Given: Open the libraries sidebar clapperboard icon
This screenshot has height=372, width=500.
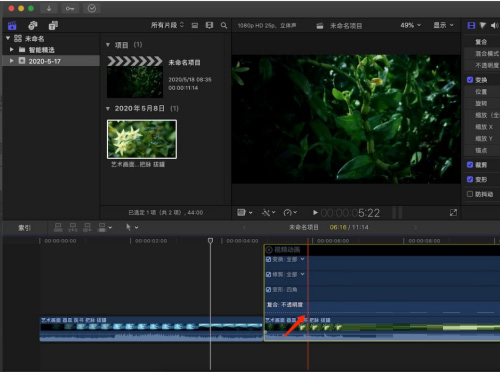Looking at the screenshot, I should [12, 25].
